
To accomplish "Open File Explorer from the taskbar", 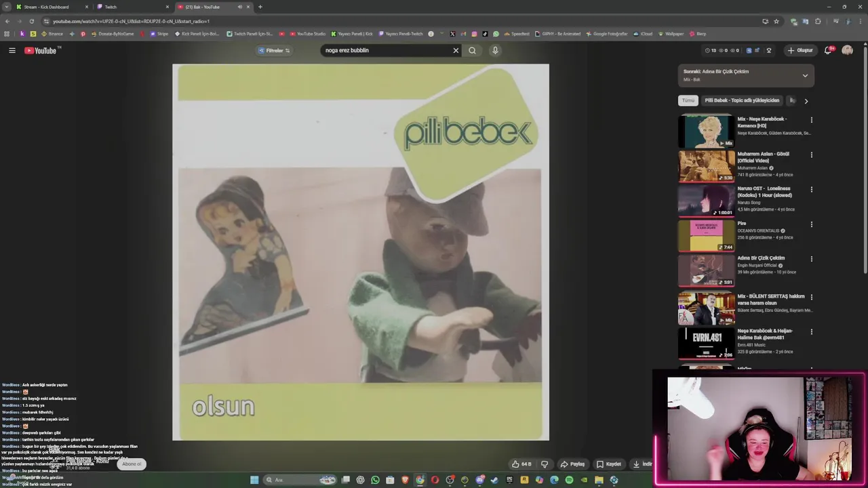I will coord(599,480).
